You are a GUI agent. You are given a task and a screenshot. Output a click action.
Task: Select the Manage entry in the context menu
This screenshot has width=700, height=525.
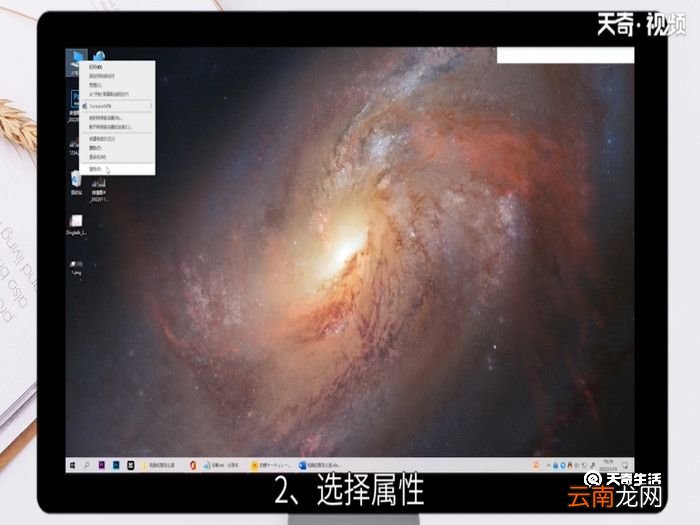[117, 85]
